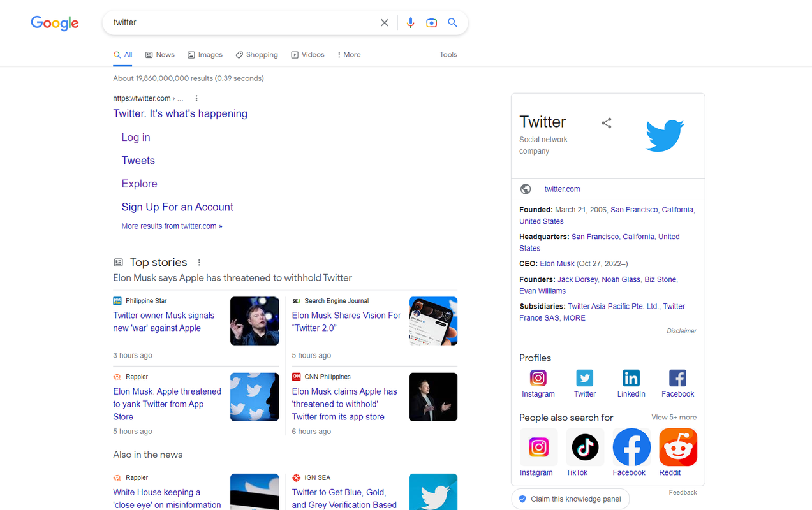
Task: Click the Search Engine Journal source icon
Action: pyautogui.click(x=296, y=301)
